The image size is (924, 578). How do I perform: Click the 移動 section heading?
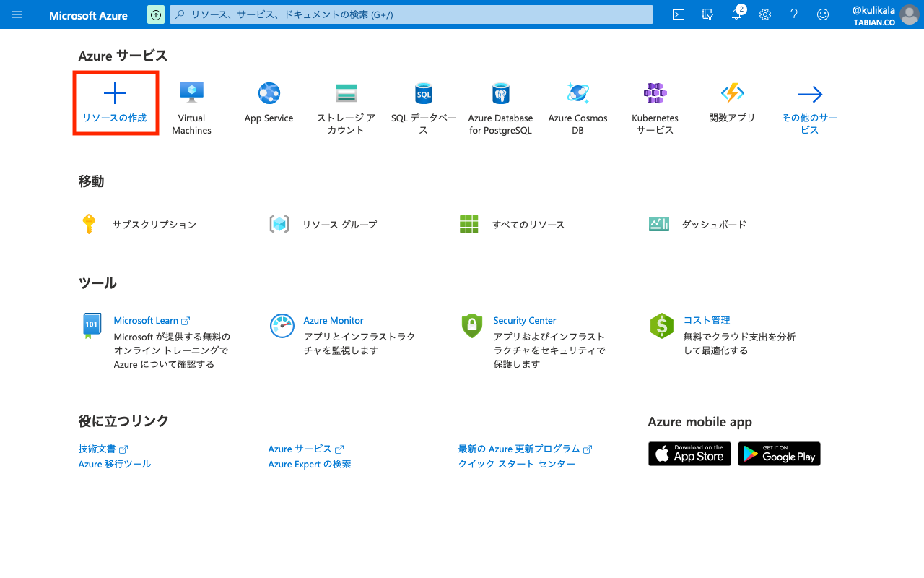pos(91,181)
